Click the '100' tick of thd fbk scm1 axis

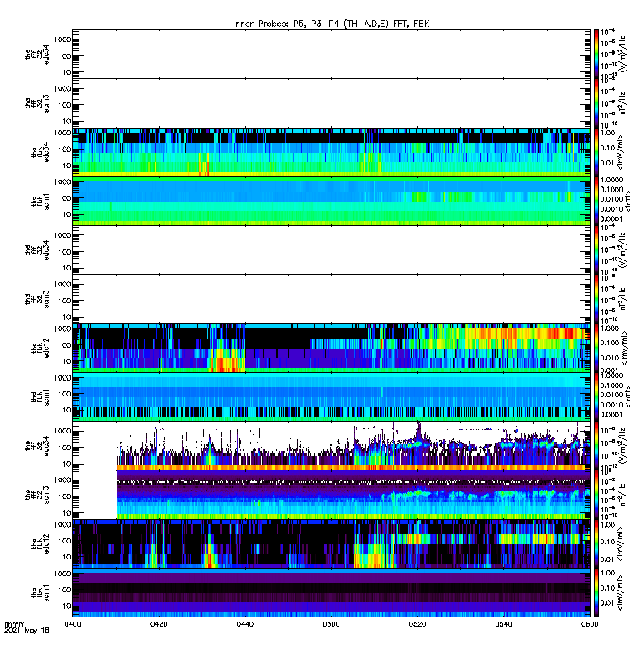point(65,394)
